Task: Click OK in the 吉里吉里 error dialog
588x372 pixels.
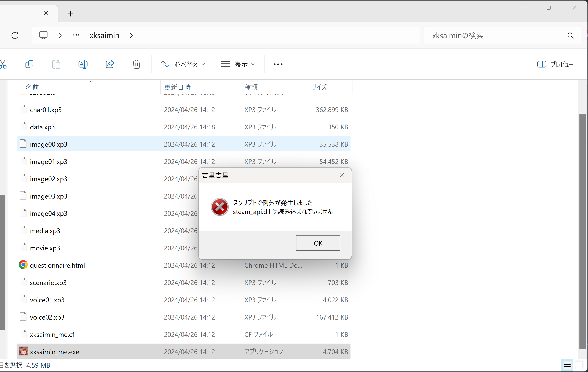Action: pos(318,243)
